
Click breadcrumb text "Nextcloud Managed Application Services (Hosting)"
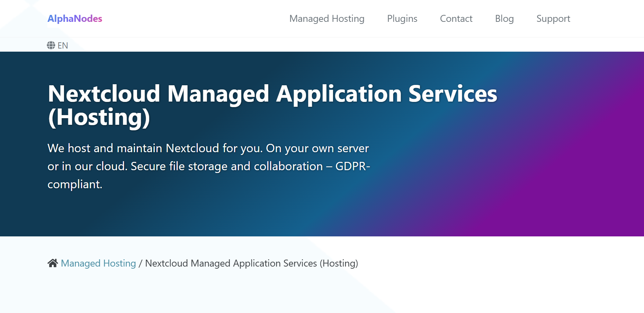tap(252, 263)
